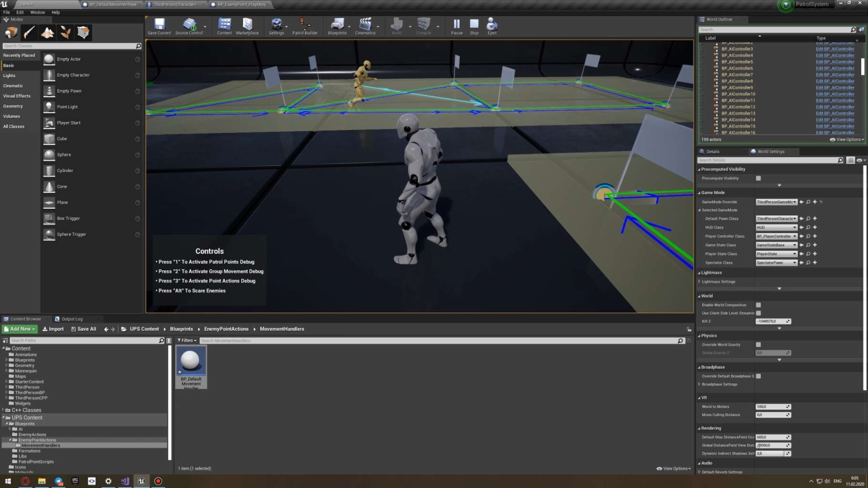The width and height of the screenshot is (868, 488).
Task: Select Box Trigger actor item
Action: [92, 218]
